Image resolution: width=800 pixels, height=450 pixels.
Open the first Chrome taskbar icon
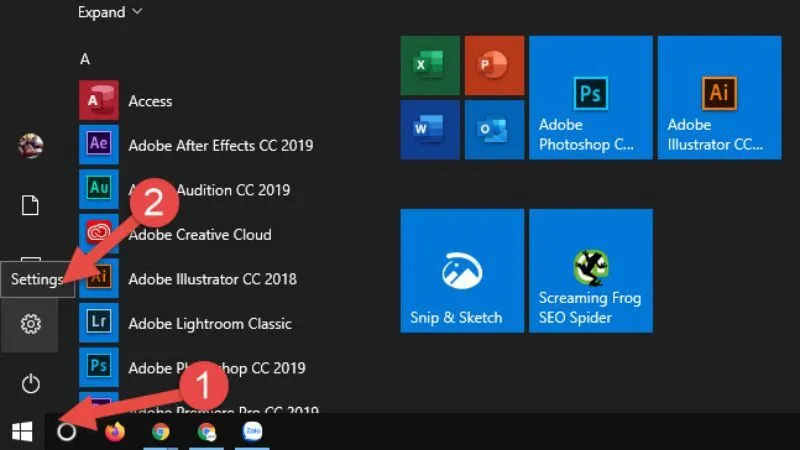click(161, 432)
